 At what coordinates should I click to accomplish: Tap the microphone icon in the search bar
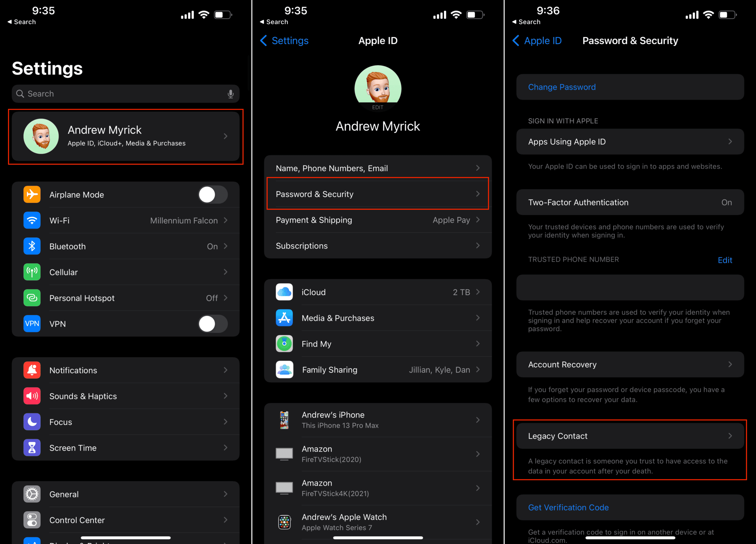point(230,94)
